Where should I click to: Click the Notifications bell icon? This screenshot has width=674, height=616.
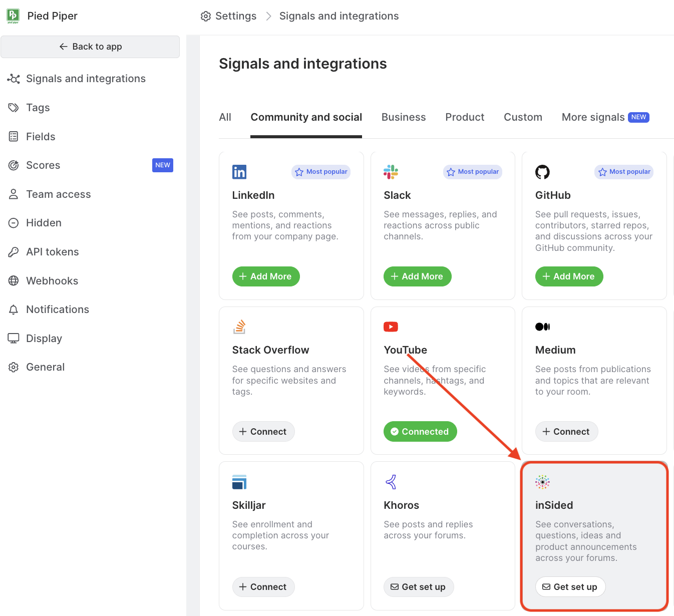[14, 310]
